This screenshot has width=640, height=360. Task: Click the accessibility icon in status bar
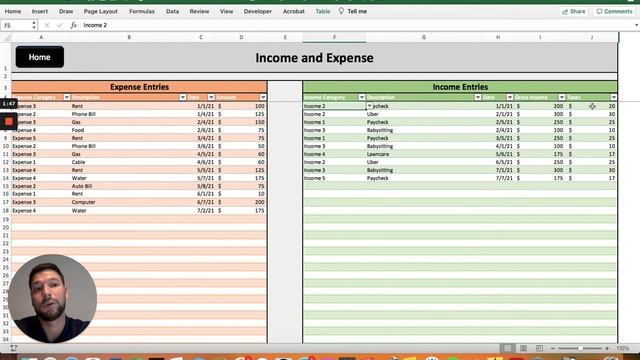[x=13, y=348]
